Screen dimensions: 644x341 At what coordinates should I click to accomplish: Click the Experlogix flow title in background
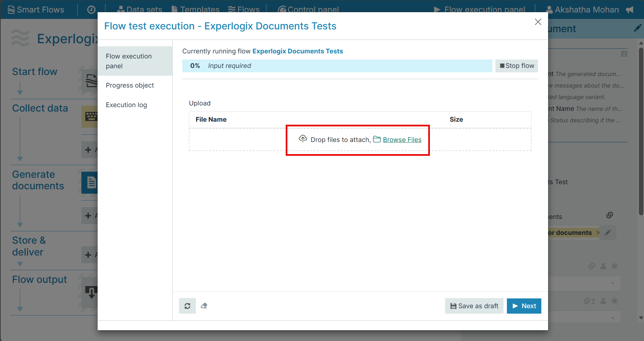[x=68, y=39]
